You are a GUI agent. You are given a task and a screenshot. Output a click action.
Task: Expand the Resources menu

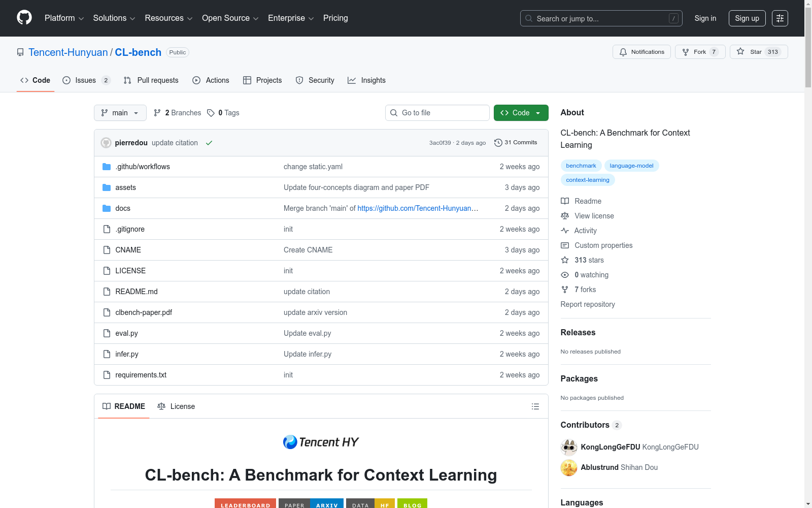click(169, 18)
